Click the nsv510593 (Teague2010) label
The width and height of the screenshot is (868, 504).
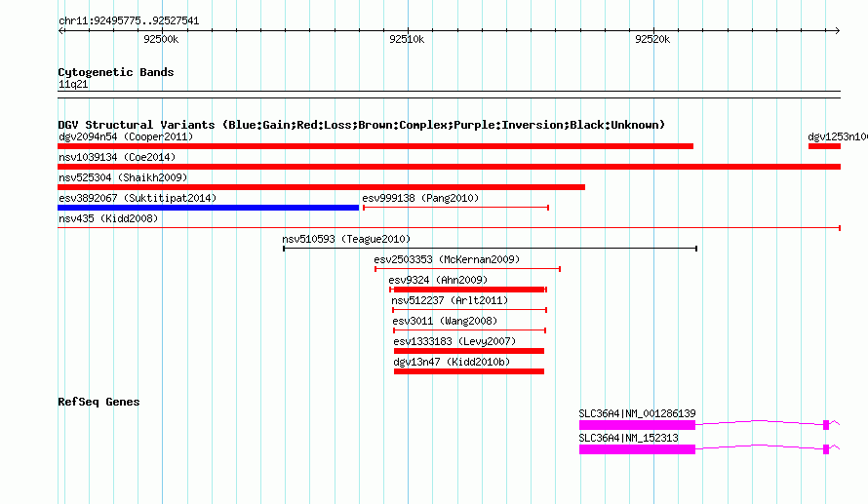tap(346, 239)
